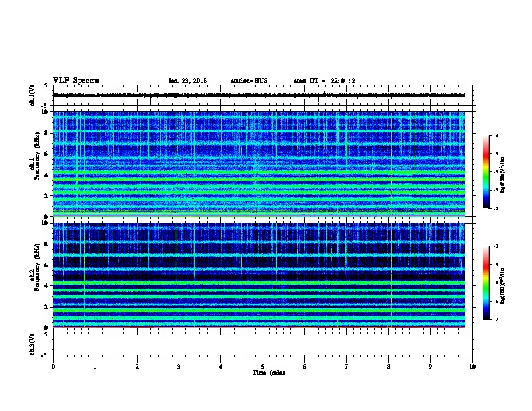The image size is (532, 411).
Task: Click the ch.3 flat voltage line
Action: 259,345
